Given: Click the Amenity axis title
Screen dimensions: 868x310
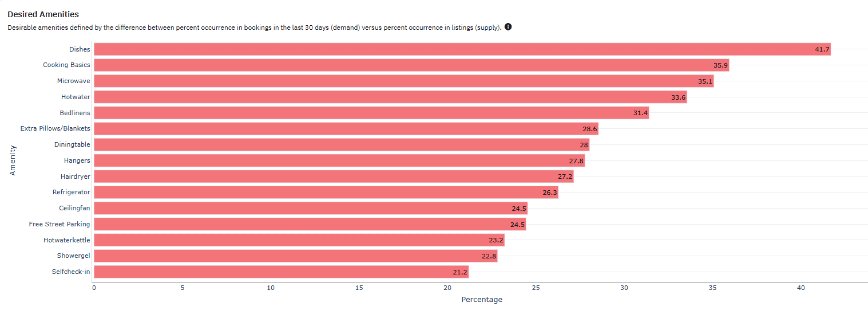Looking at the screenshot, I should coord(13,160).
